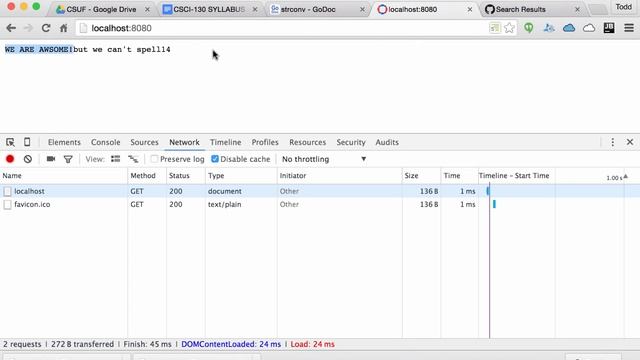Select the Network tab
Viewport: 640px width, 360px height.
pyautogui.click(x=184, y=142)
